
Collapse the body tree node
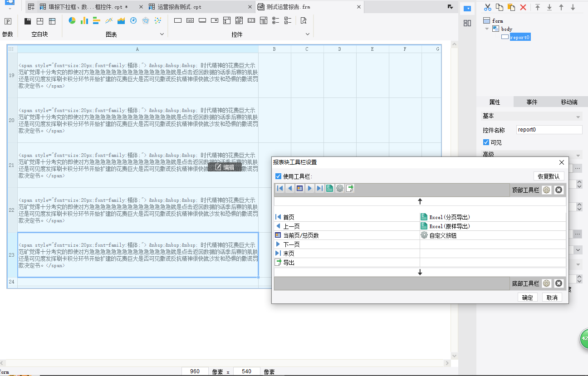click(487, 29)
